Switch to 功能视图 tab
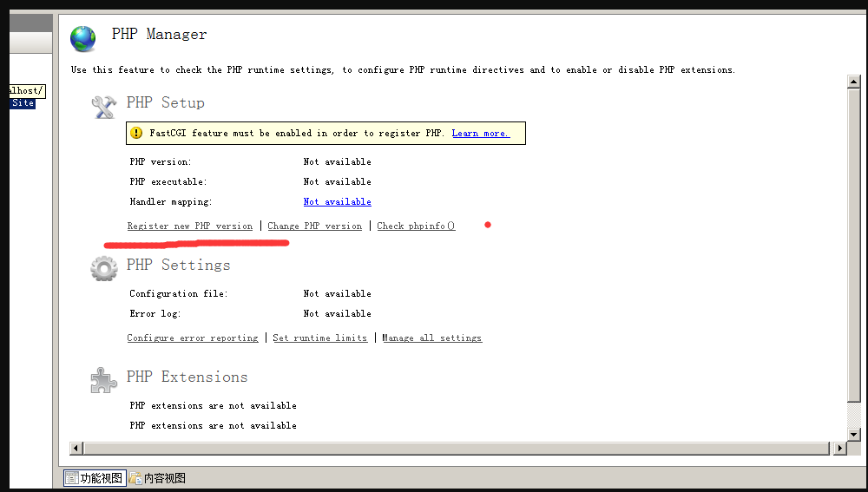This screenshot has width=868, height=492. (95, 478)
